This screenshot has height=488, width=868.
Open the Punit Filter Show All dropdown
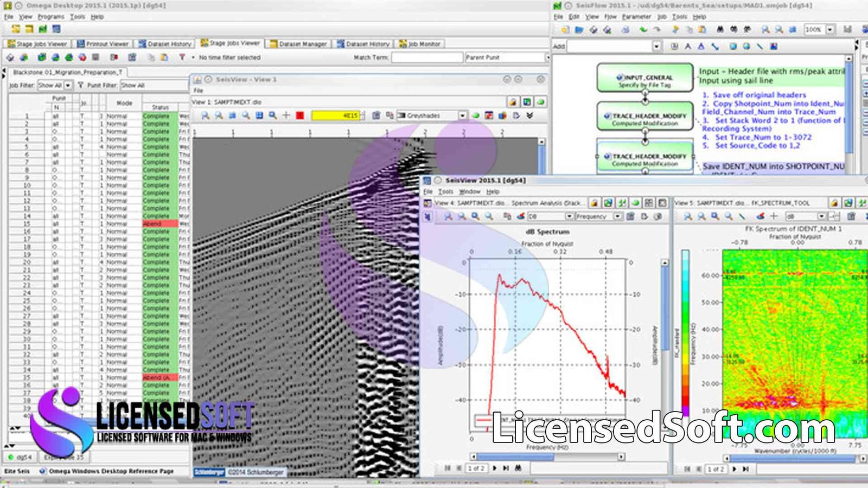coord(154,85)
